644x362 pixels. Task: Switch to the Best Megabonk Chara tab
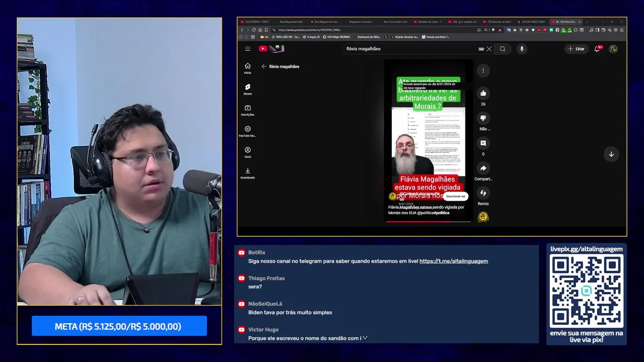[x=324, y=22]
